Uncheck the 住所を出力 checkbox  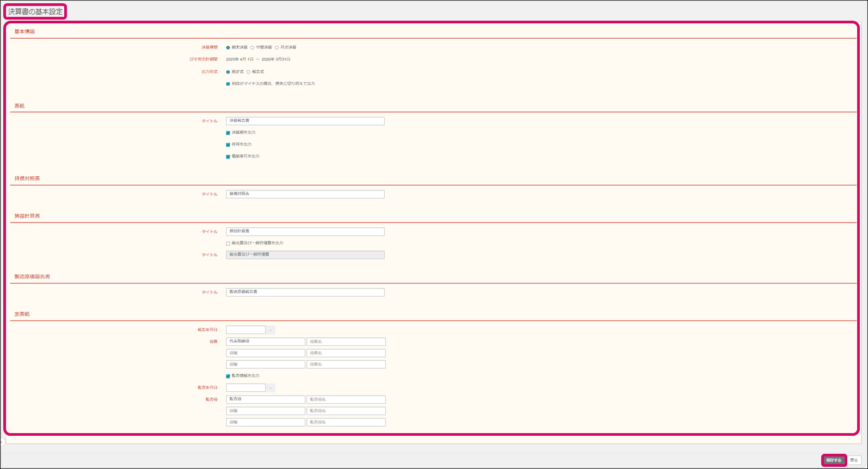click(228, 145)
